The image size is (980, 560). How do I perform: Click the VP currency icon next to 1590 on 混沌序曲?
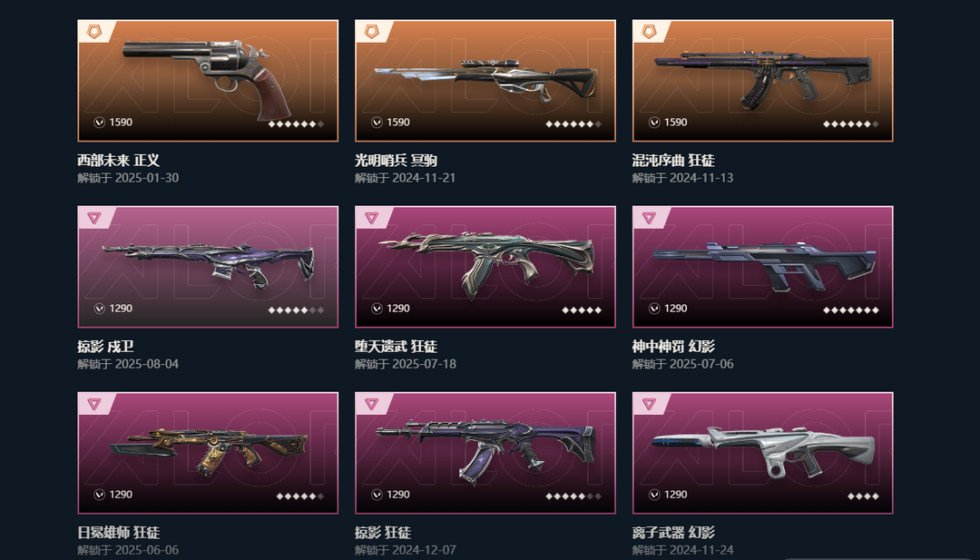point(654,123)
